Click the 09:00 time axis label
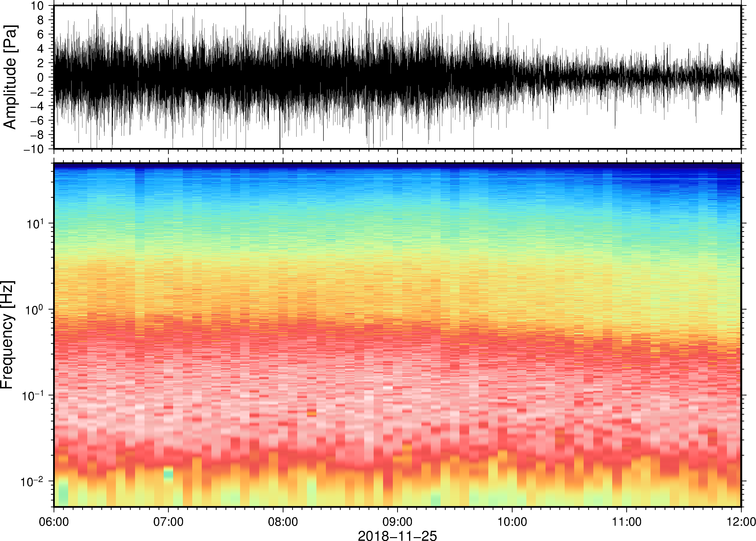This screenshot has width=756, height=541. [397, 522]
